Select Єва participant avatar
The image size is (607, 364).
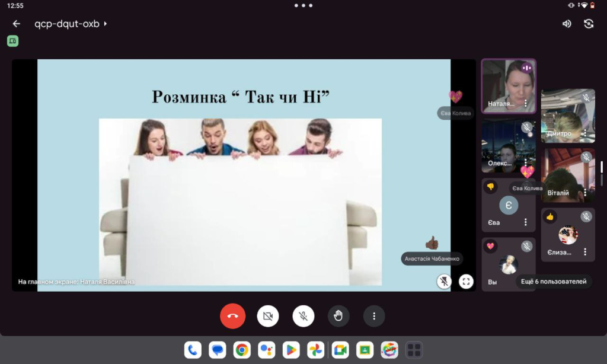coord(509,205)
